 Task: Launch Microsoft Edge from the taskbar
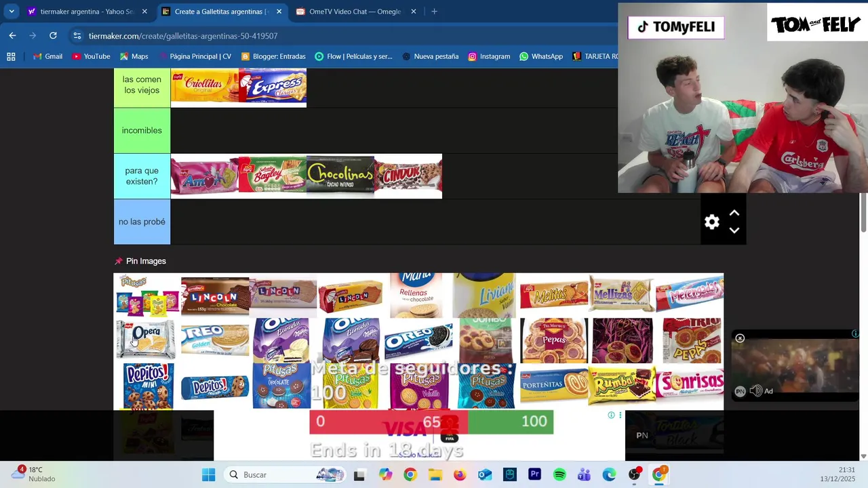tap(609, 474)
